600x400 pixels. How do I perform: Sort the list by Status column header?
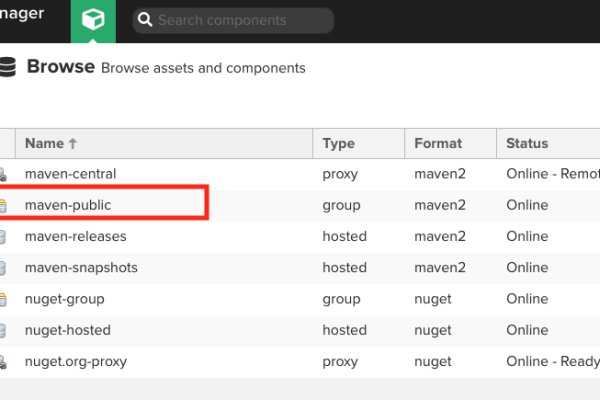[527, 144]
